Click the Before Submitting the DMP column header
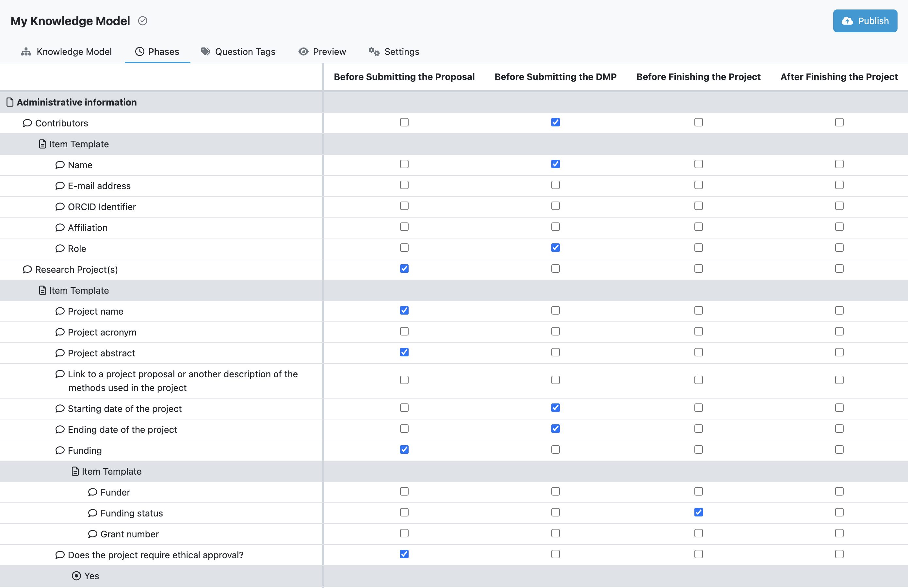The height and width of the screenshot is (588, 908). [x=556, y=77]
